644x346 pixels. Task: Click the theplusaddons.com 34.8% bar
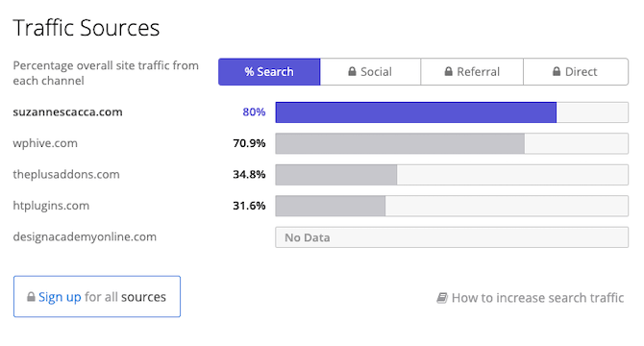tap(336, 175)
